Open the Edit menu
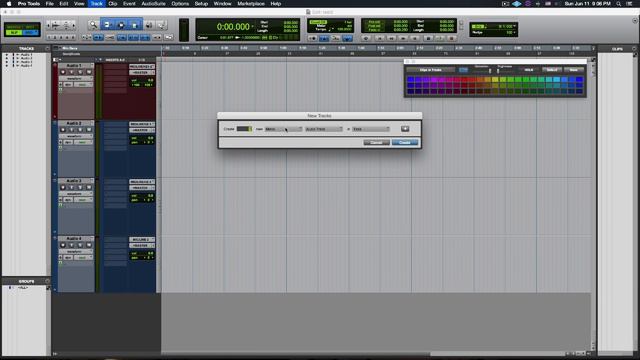This screenshot has width=640, height=360. [64, 4]
